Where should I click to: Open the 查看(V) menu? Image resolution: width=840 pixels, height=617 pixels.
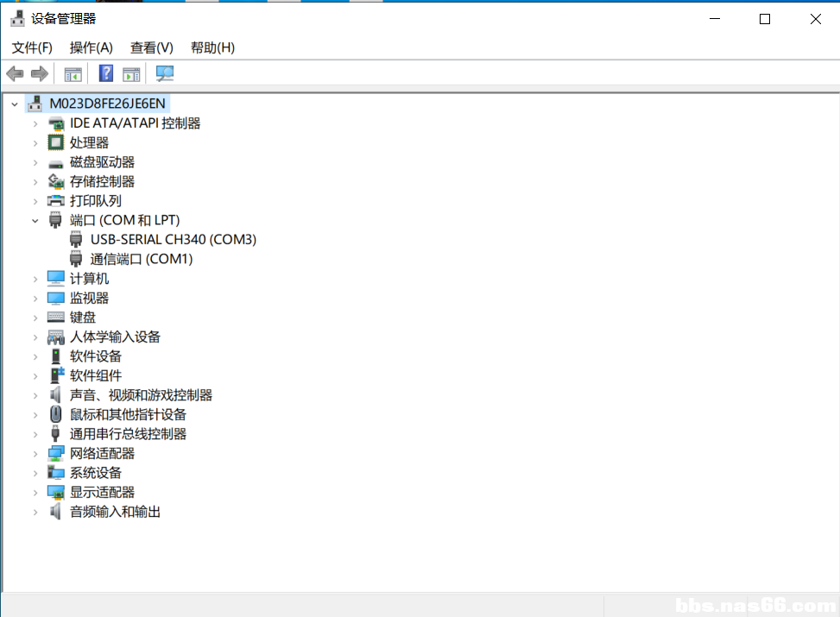click(x=151, y=47)
